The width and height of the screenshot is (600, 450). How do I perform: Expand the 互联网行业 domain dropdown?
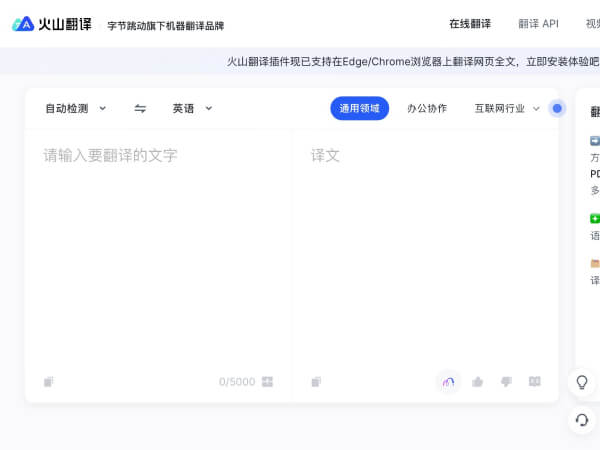tap(506, 108)
